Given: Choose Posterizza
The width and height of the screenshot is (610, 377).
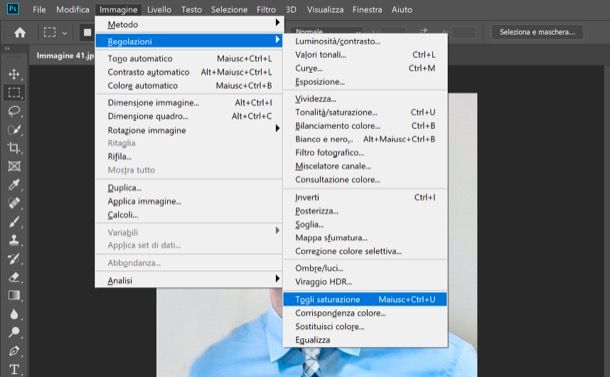Looking at the screenshot, I should [365, 211].
